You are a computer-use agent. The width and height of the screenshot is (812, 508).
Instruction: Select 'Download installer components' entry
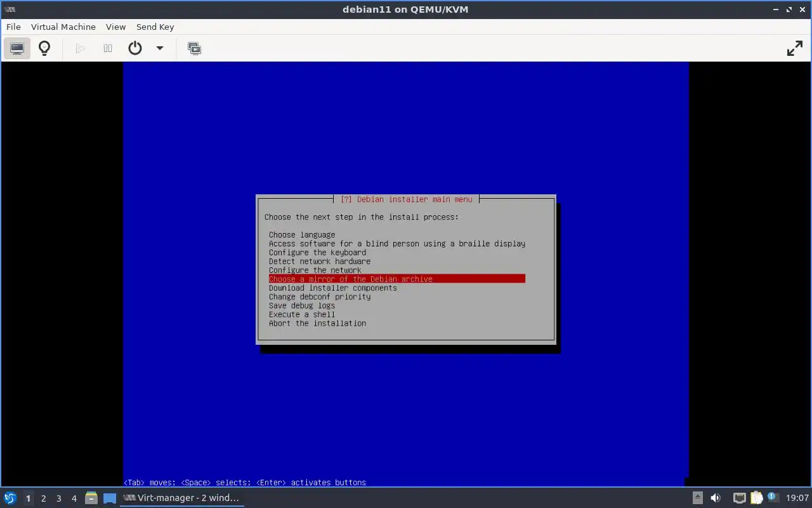[333, 288]
